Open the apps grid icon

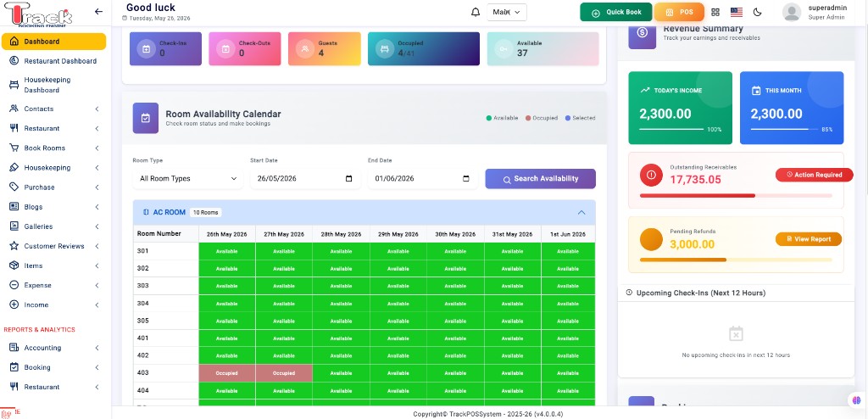715,12
